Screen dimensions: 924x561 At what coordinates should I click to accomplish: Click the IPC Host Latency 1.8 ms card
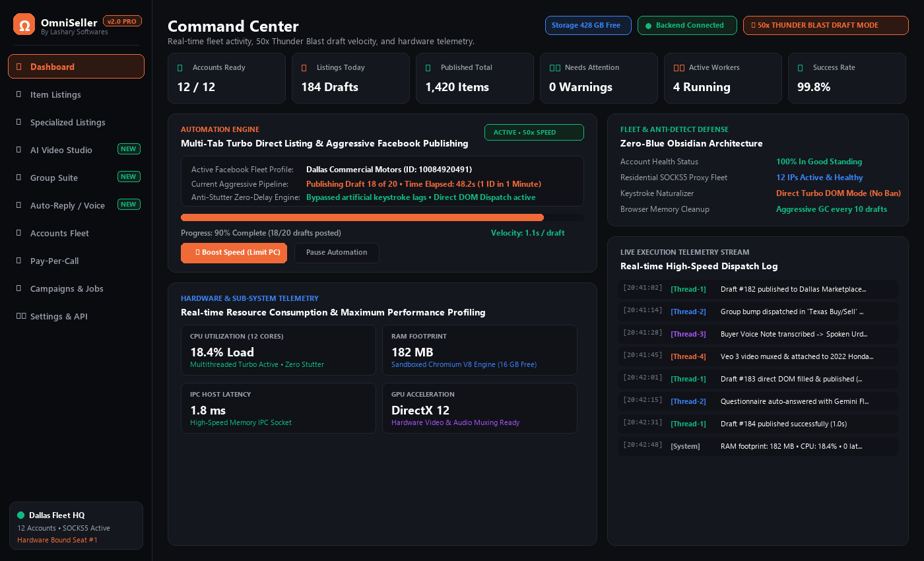[x=279, y=409]
